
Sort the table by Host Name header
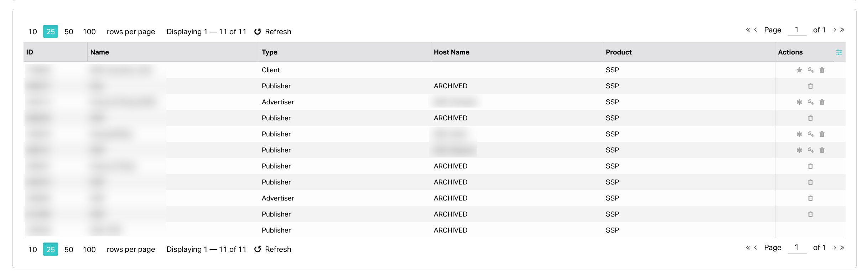tap(452, 52)
